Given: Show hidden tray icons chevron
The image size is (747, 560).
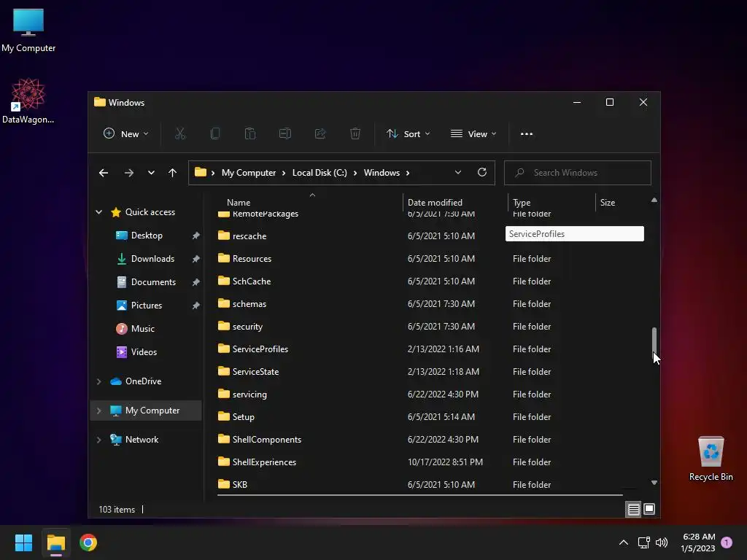Looking at the screenshot, I should 623,542.
